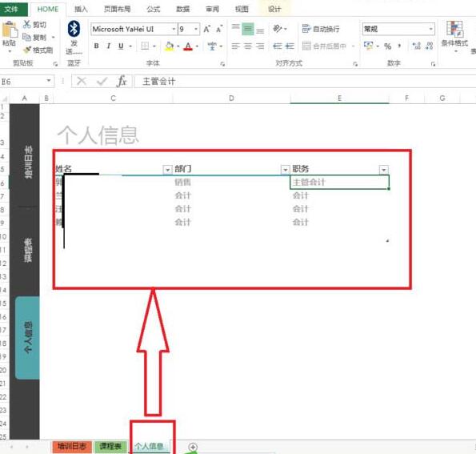Switch to the 数据 (Data) tab
476x454 pixels.
(182, 9)
